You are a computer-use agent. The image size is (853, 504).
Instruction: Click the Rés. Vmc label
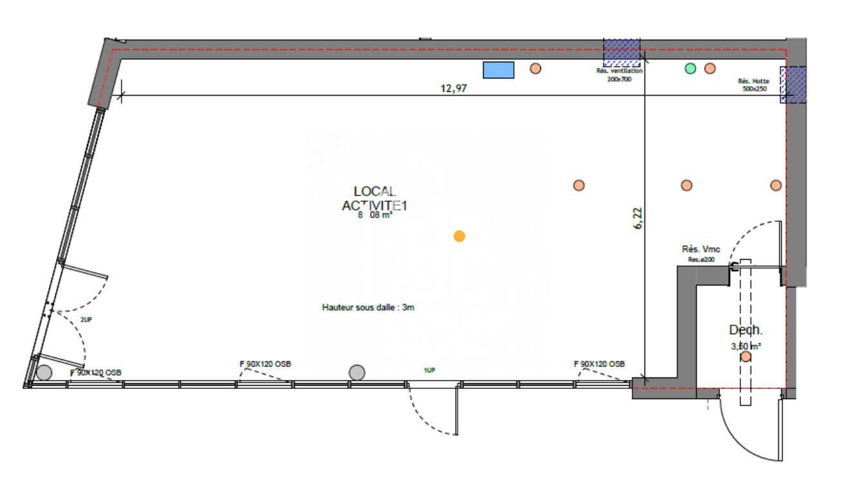[x=701, y=249]
